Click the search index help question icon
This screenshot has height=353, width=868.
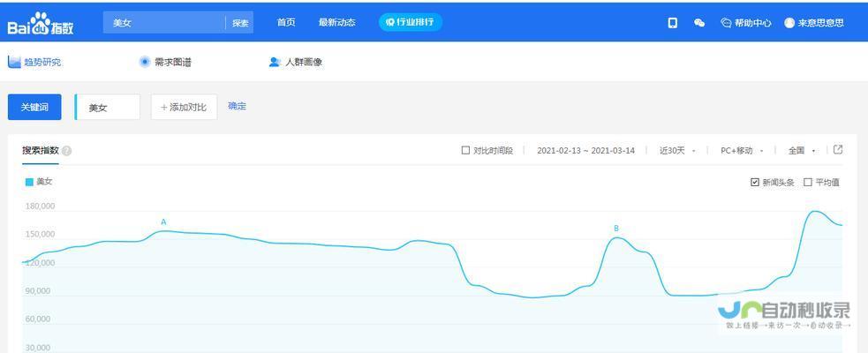pos(66,151)
